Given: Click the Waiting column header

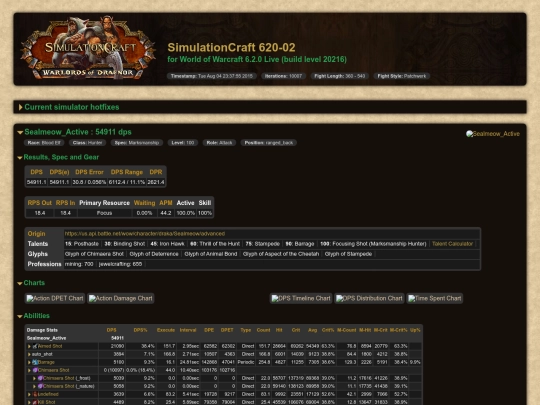Looking at the screenshot, I should tap(144, 203).
